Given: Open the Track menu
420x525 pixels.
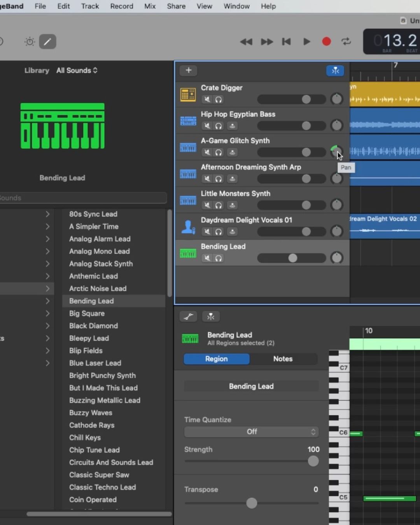Looking at the screenshot, I should coord(90,6).
